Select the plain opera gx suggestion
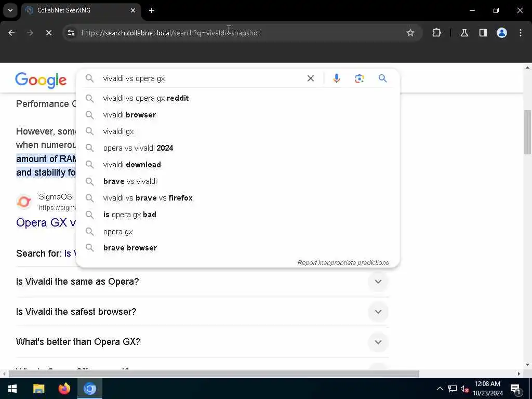532x399 pixels. click(237, 231)
